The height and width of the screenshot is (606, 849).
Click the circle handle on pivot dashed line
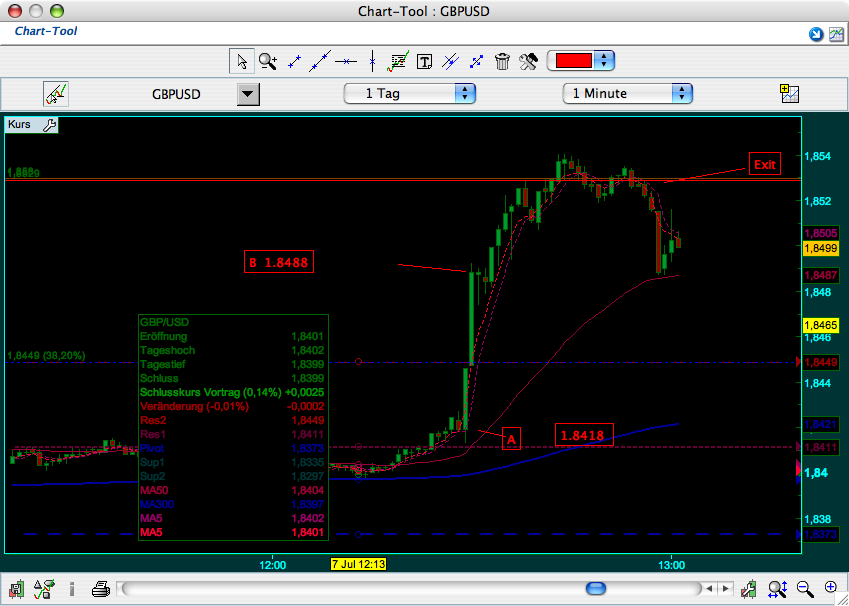358,535
